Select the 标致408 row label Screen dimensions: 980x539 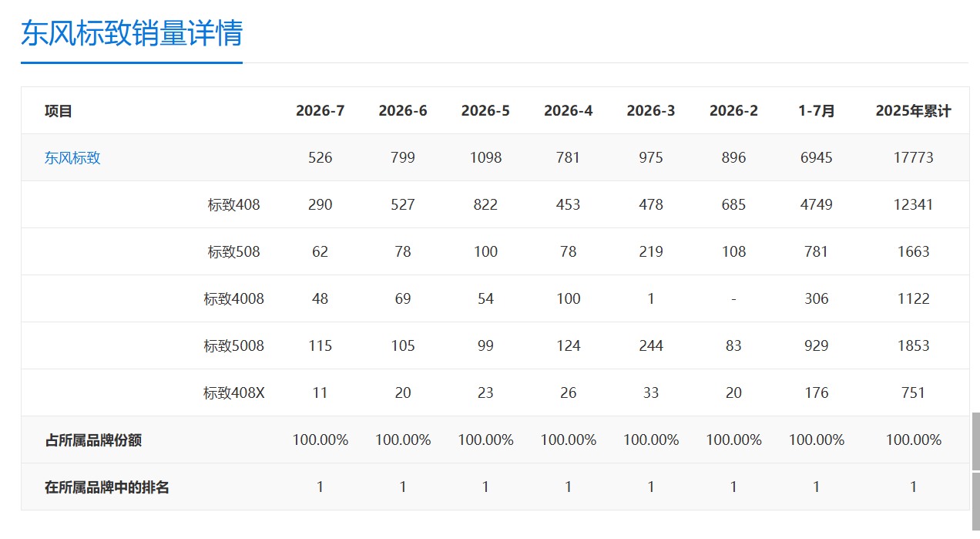[x=234, y=205]
